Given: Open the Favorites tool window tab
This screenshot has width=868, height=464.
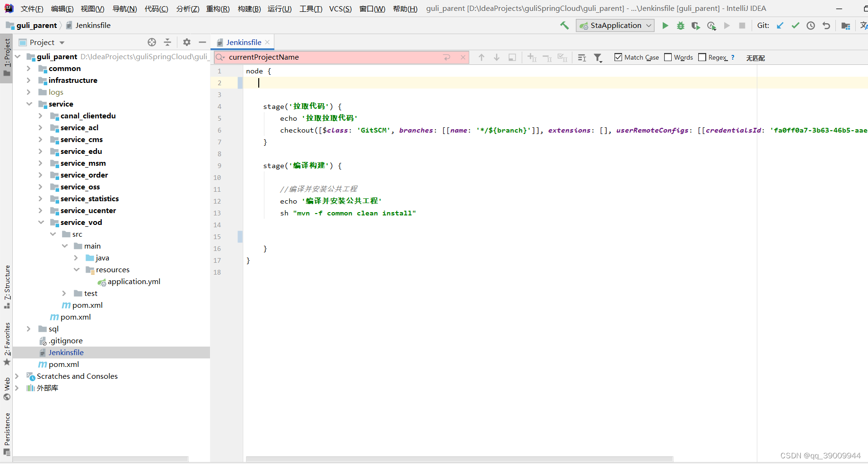Looking at the screenshot, I should pos(7,343).
